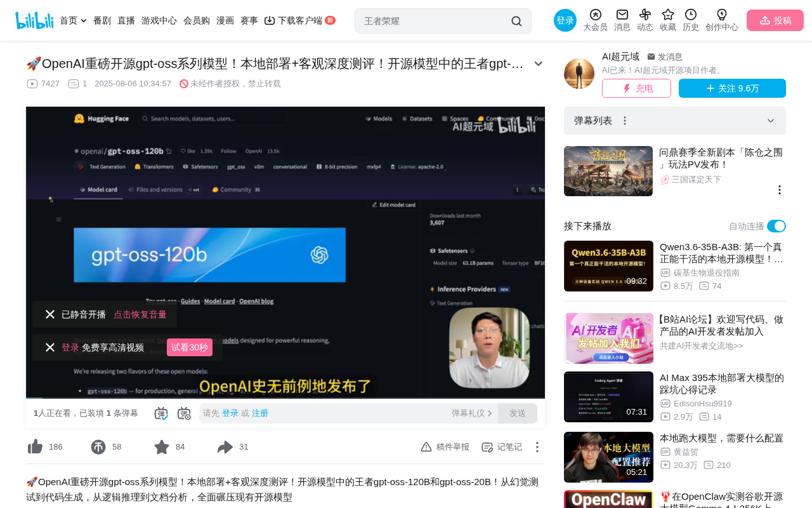Toggle danmaku display on or off

(161, 413)
